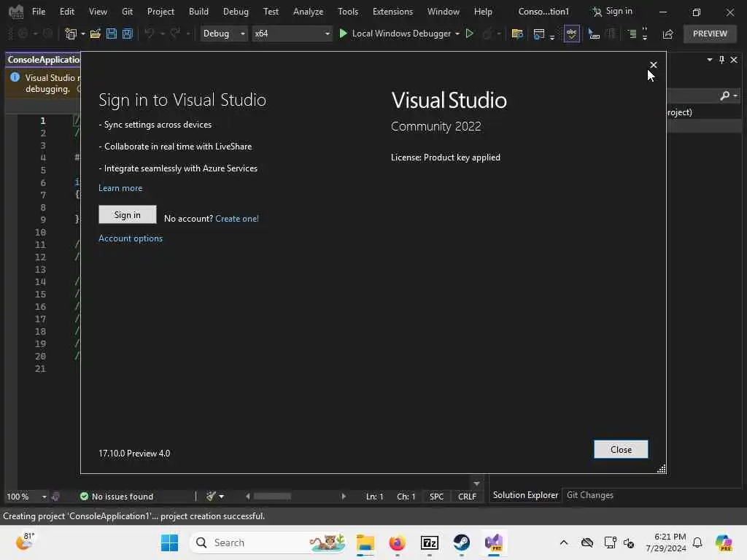747x560 pixels.
Task: Open the Learn more link
Action: (x=120, y=188)
